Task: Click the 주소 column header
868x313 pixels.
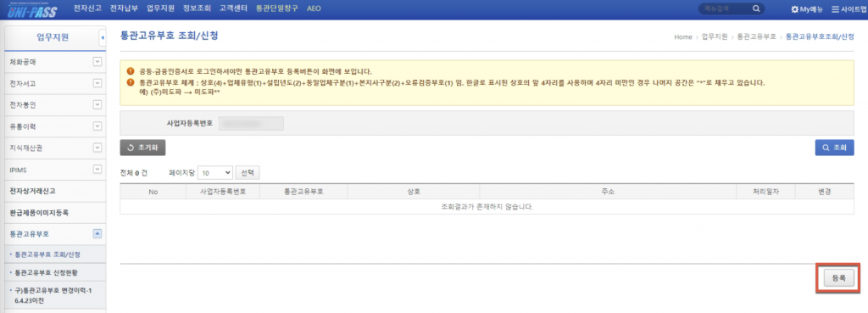Action: [608, 192]
